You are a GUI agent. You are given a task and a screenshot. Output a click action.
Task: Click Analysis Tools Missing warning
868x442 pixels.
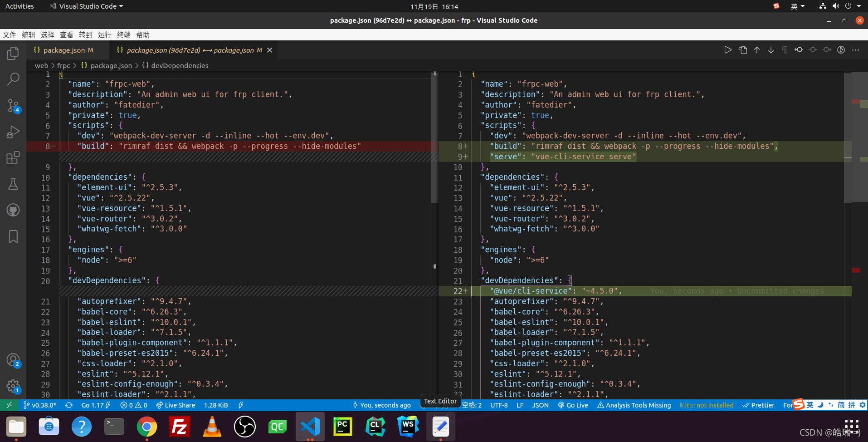pyautogui.click(x=634, y=405)
